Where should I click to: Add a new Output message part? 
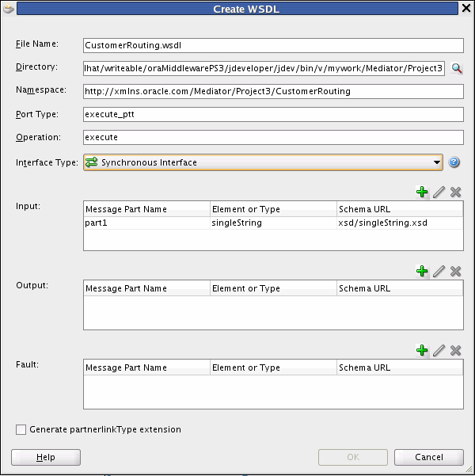coord(422,271)
